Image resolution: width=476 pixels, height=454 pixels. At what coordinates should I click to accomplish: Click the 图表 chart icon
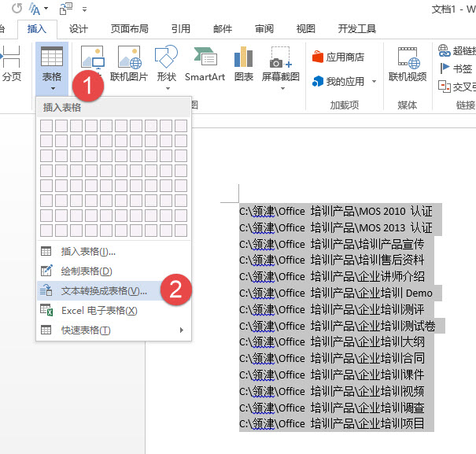pyautogui.click(x=243, y=64)
